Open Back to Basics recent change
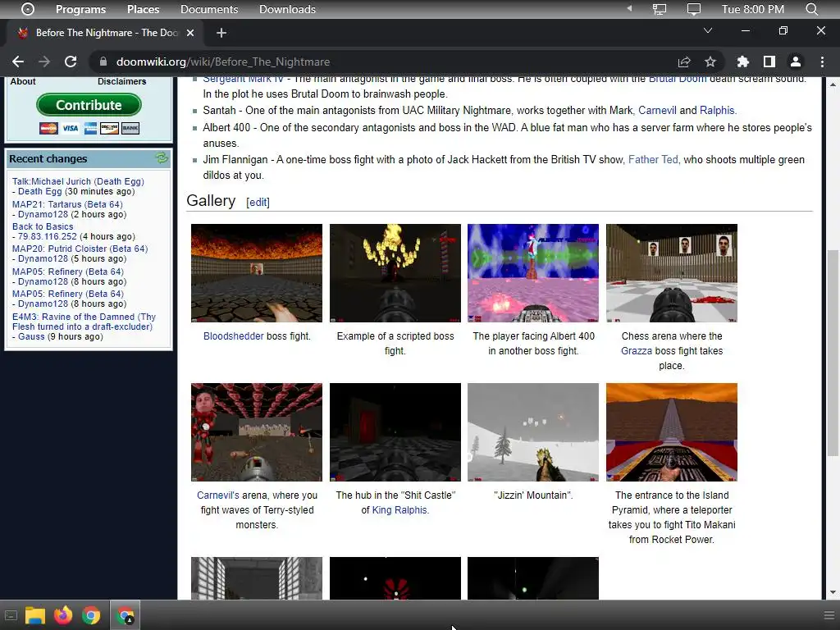Image resolution: width=840 pixels, height=630 pixels. 43,226
